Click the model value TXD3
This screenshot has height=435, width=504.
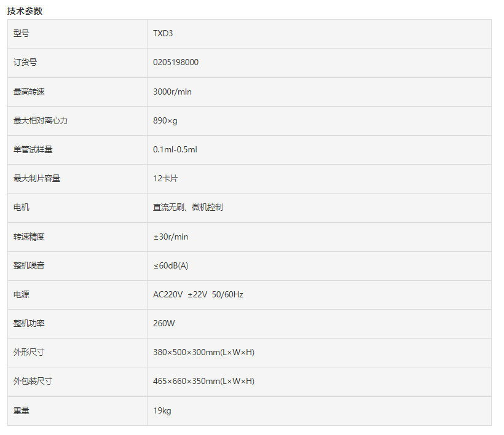[163, 34]
